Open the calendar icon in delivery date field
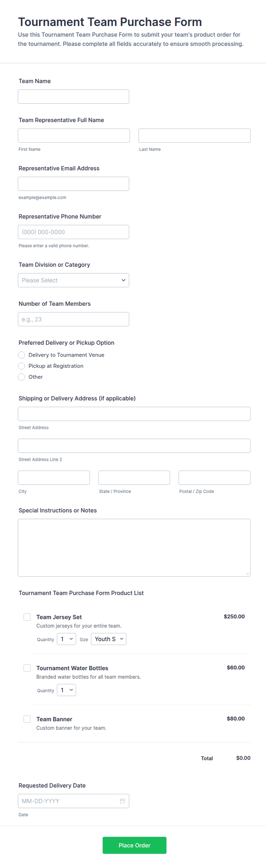Image resolution: width=266 pixels, height=868 pixels. click(x=122, y=801)
